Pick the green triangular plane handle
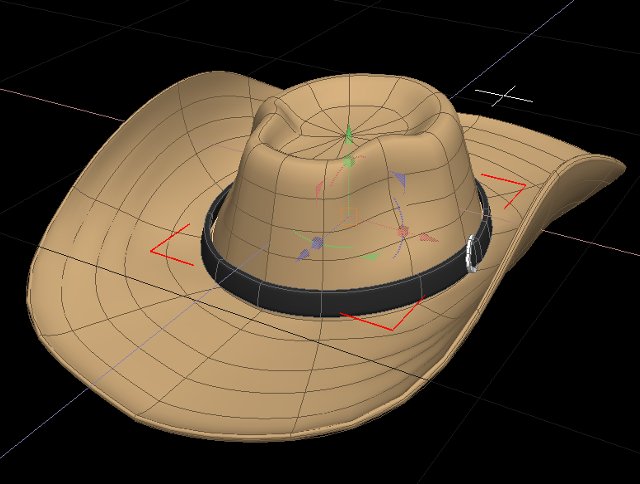The image size is (640, 484). point(370,256)
